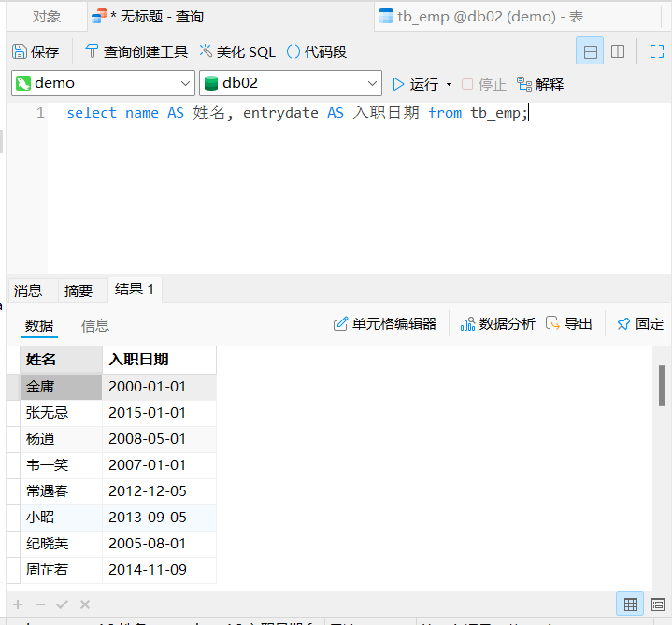This screenshot has width=672, height=625.
Task: Expand the run options dropdown arrow
Action: pyautogui.click(x=450, y=84)
